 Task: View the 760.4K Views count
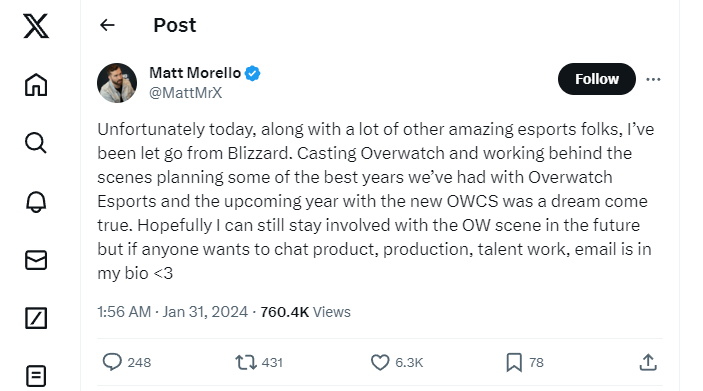305,312
